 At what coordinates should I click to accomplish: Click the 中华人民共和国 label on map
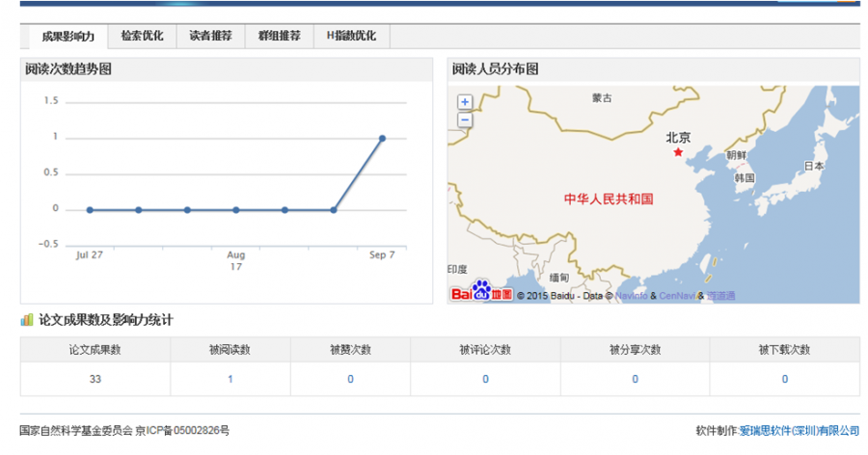[609, 200]
